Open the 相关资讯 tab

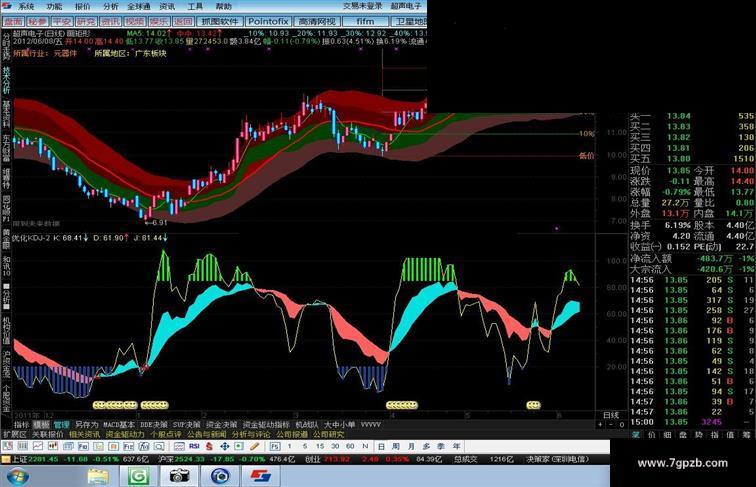click(x=84, y=434)
